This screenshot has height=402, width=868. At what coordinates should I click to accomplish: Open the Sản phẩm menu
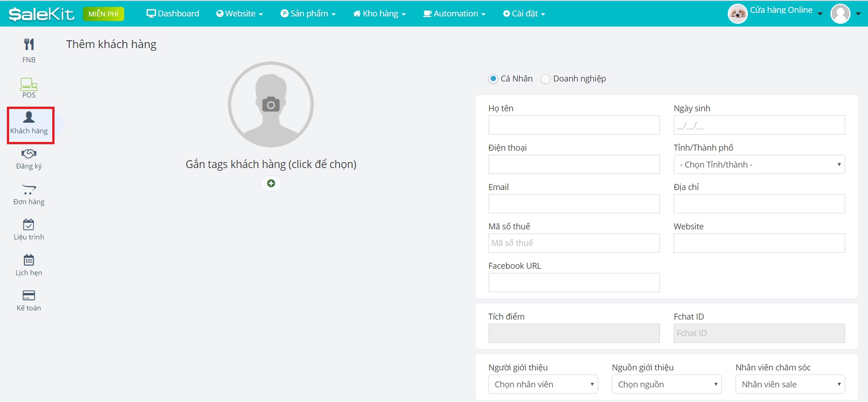pyautogui.click(x=308, y=14)
